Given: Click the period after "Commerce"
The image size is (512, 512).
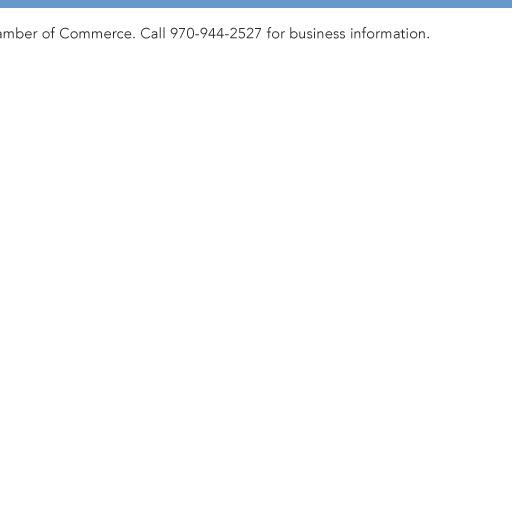Looking at the screenshot, I should (x=134, y=38).
